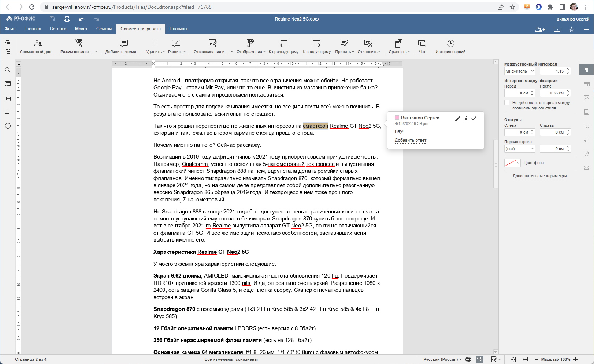Fit page to width icon
Image resolution: width=594 pixels, height=364 pixels.
524,359
